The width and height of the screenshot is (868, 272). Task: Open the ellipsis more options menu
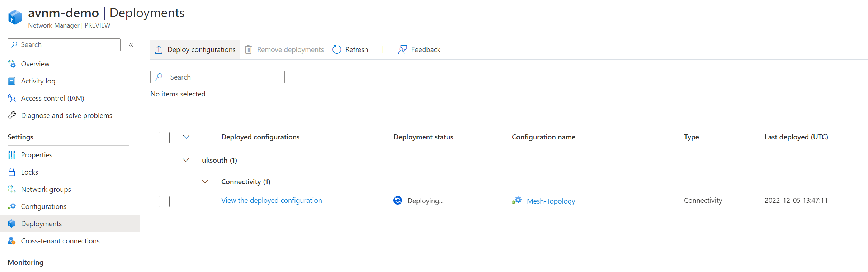coord(202,13)
